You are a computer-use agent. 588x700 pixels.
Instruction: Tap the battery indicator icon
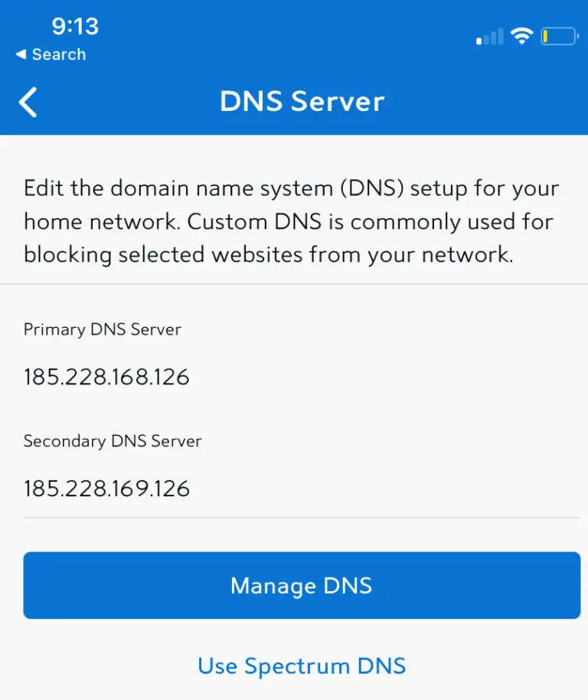[x=560, y=35]
